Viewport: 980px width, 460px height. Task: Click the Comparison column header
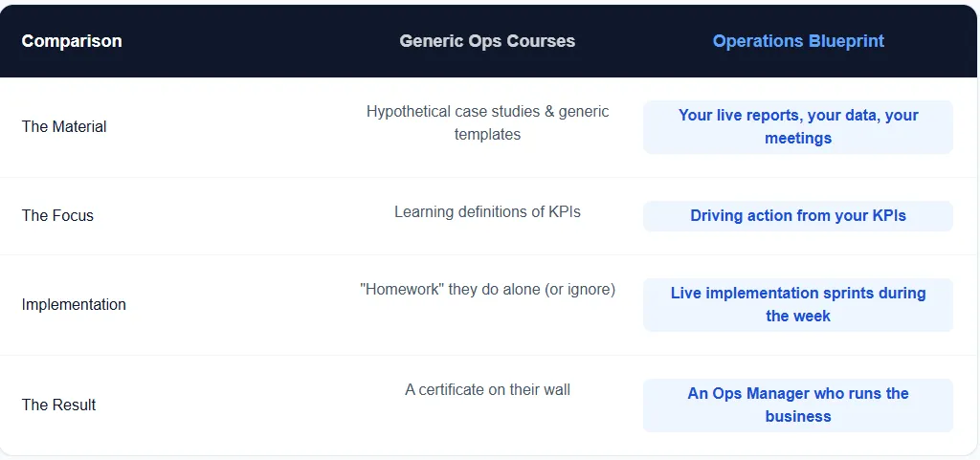coord(72,41)
